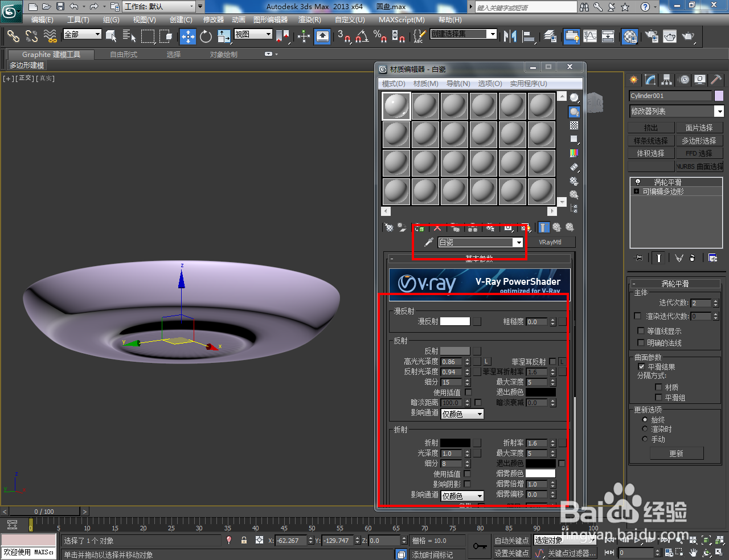729x560 pixels.
Task: Toggle Isoline Display checkbox
Action: (641, 330)
